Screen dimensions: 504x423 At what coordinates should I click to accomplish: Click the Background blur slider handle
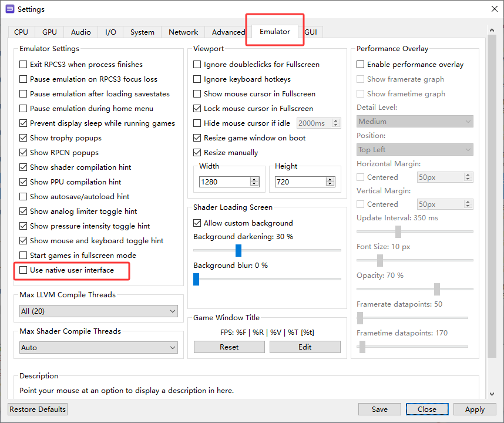coord(196,279)
